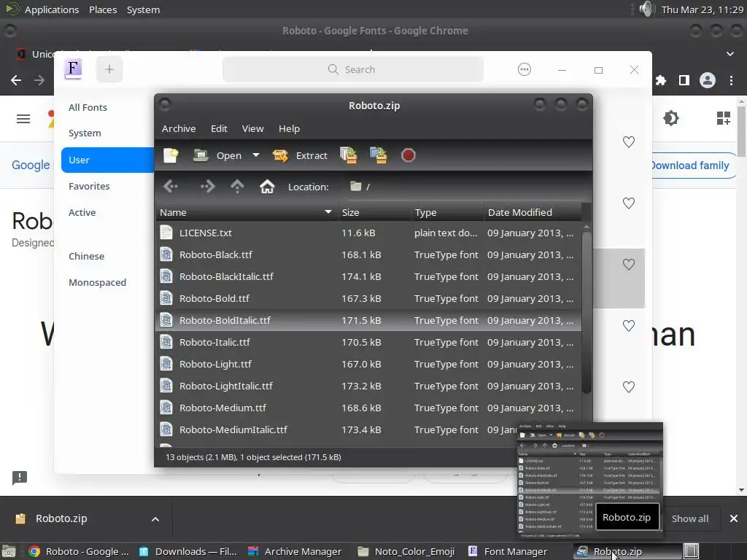747x560 pixels.
Task: Click the volume speaker icon
Action: click(x=646, y=9)
